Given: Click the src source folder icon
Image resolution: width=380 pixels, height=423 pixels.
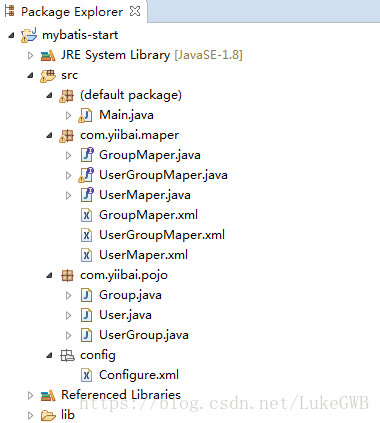Looking at the screenshot, I should (x=48, y=76).
